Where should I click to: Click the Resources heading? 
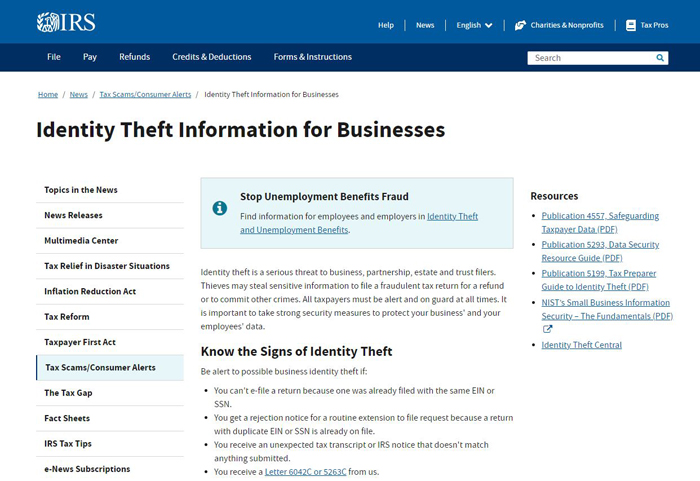pyautogui.click(x=554, y=196)
